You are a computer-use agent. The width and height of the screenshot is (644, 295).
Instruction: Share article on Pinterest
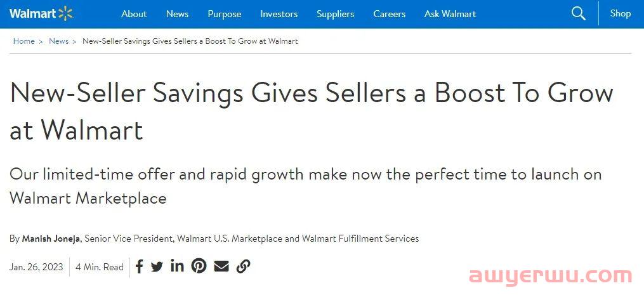[x=199, y=266]
